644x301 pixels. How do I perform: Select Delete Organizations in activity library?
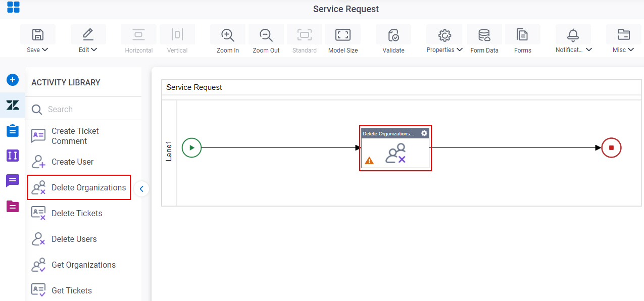click(x=79, y=187)
